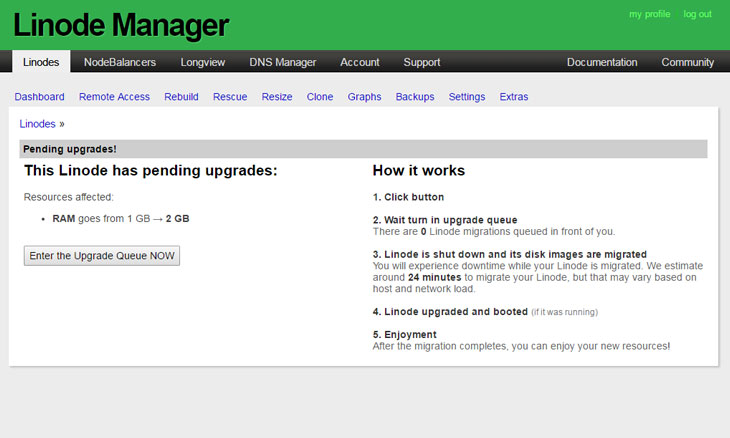Open the Linodes tab
The height and width of the screenshot is (438, 730).
41,62
